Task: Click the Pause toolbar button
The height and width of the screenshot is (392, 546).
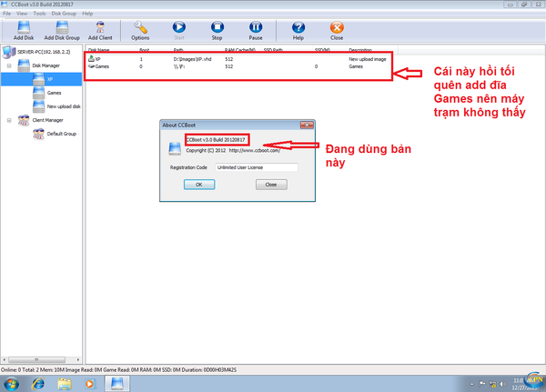Action: (256, 31)
